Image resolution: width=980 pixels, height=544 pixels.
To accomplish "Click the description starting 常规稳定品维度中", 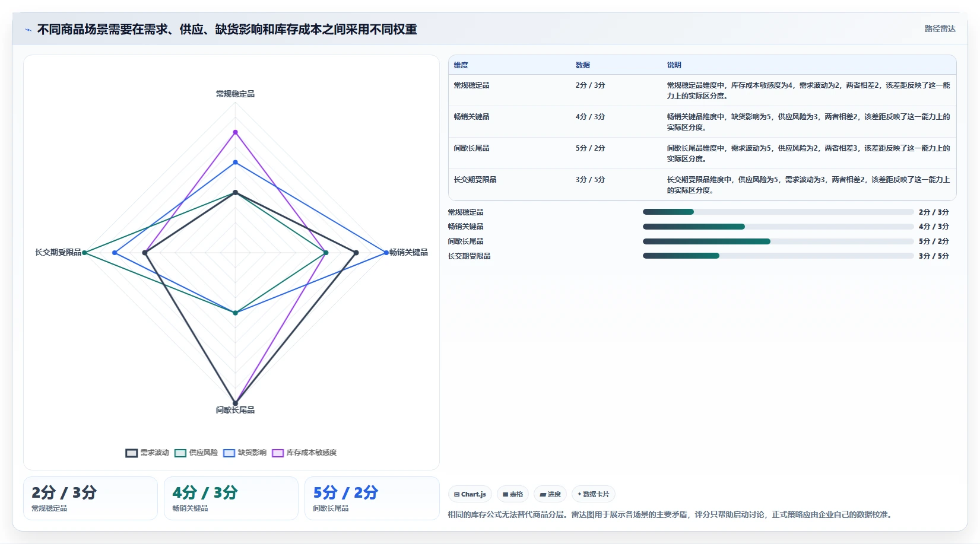I will 808,91.
